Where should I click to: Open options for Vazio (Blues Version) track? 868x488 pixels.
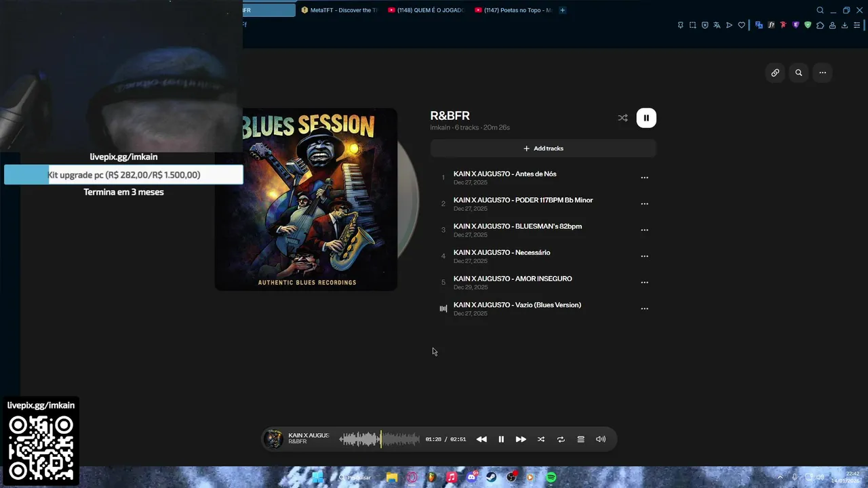tap(644, 308)
